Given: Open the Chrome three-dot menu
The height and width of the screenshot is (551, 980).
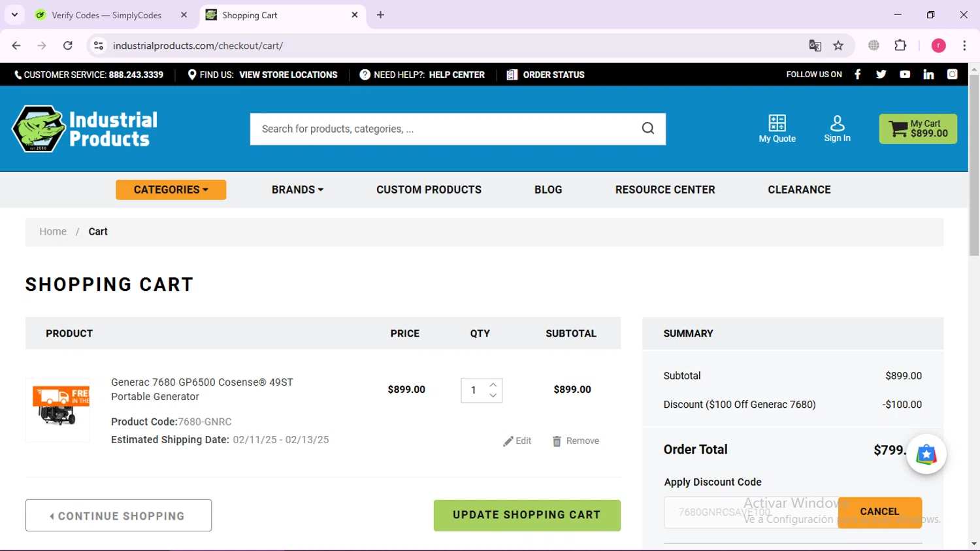Looking at the screenshot, I should (x=964, y=46).
